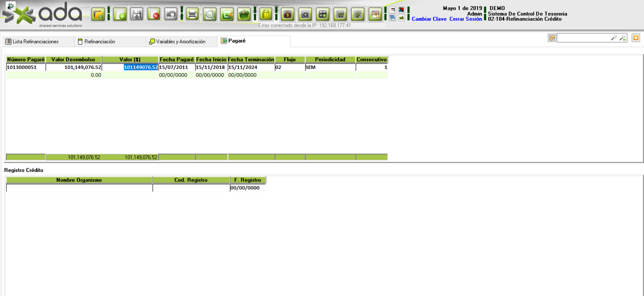
Task: Click the new document plus icon
Action: [x=120, y=14]
